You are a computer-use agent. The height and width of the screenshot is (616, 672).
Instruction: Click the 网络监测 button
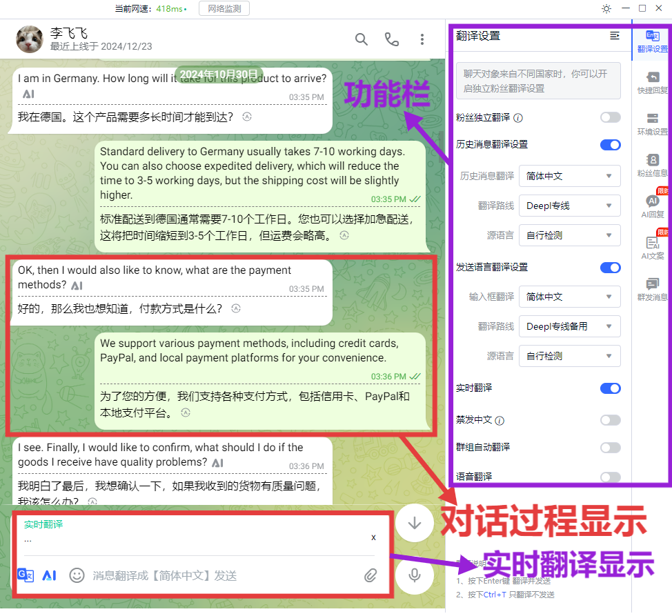point(224,8)
